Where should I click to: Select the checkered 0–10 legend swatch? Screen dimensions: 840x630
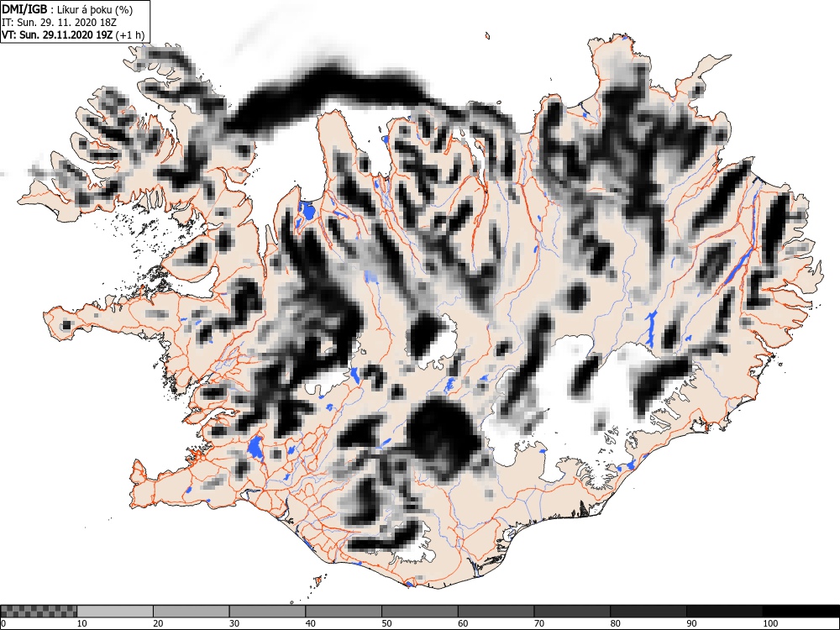(x=39, y=612)
